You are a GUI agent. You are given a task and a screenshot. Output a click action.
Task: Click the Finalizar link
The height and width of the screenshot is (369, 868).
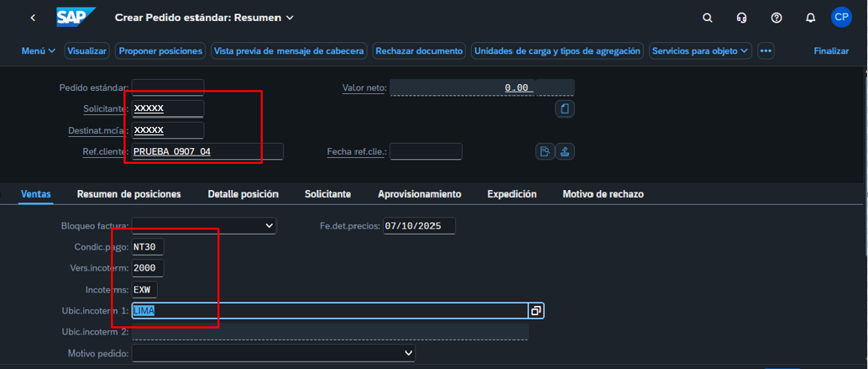[x=831, y=51]
